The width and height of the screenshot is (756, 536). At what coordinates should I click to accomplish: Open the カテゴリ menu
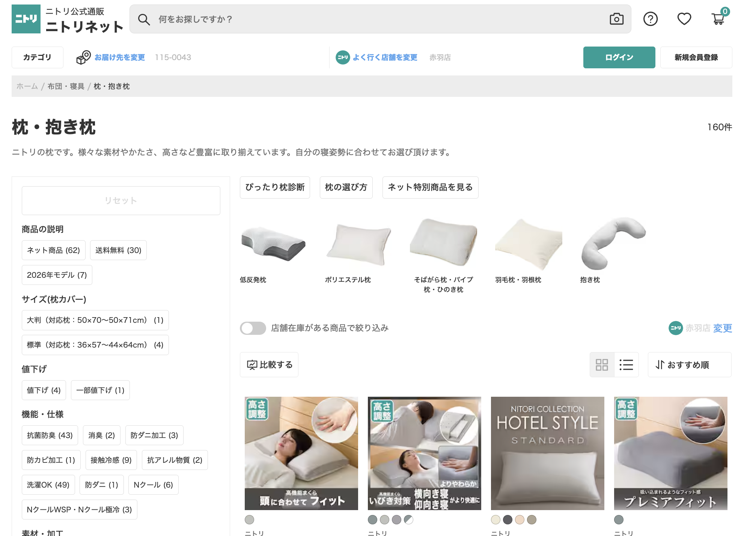coord(38,57)
